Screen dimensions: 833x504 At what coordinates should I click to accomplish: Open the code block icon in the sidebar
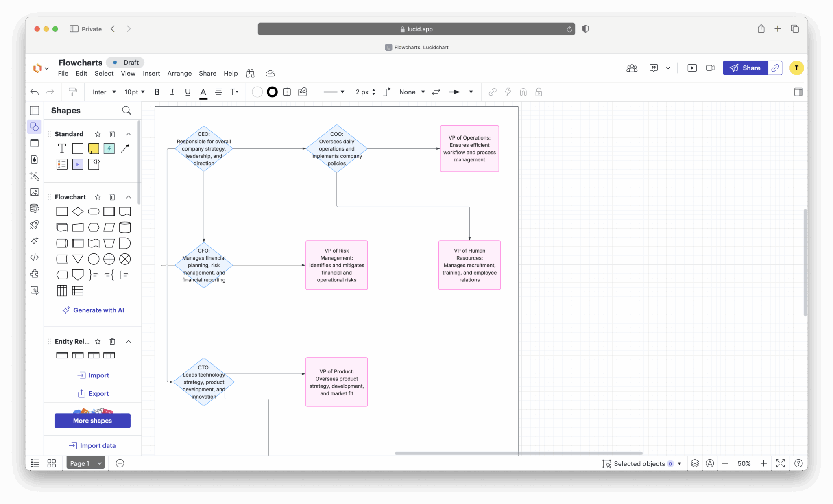[35, 257]
